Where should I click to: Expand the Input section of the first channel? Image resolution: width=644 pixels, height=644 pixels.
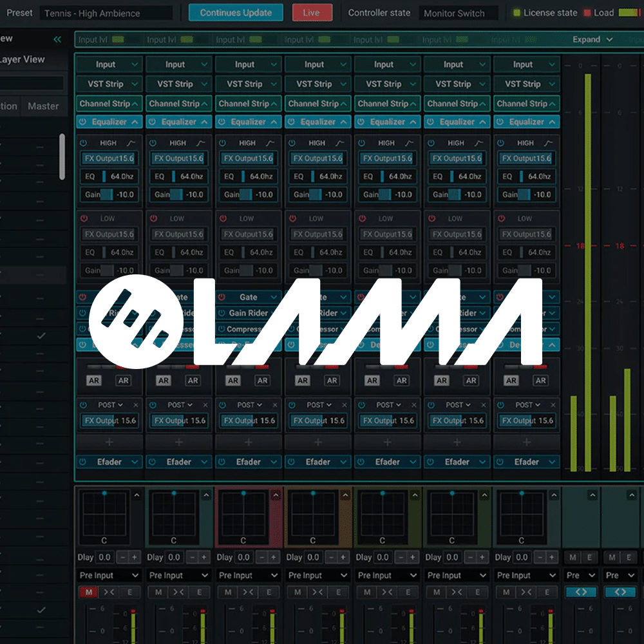point(109,64)
